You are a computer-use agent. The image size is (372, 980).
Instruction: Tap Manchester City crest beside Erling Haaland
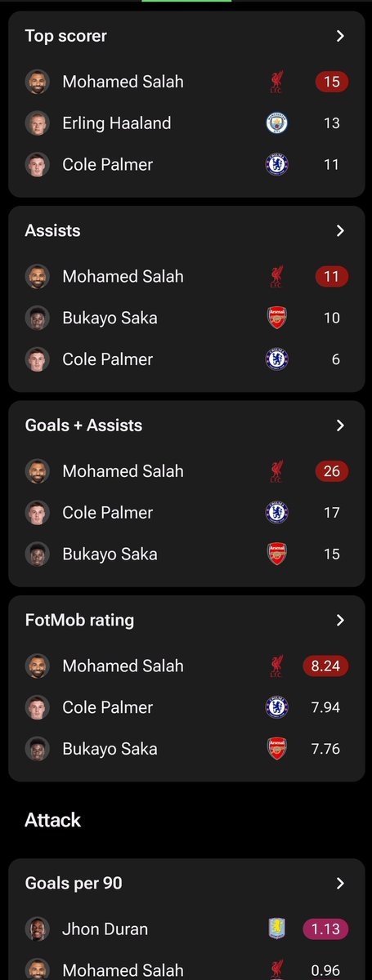(277, 123)
